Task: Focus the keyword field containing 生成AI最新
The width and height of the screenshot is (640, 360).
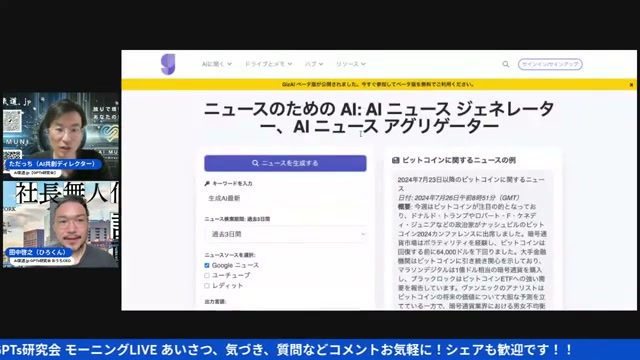Action: [285, 198]
